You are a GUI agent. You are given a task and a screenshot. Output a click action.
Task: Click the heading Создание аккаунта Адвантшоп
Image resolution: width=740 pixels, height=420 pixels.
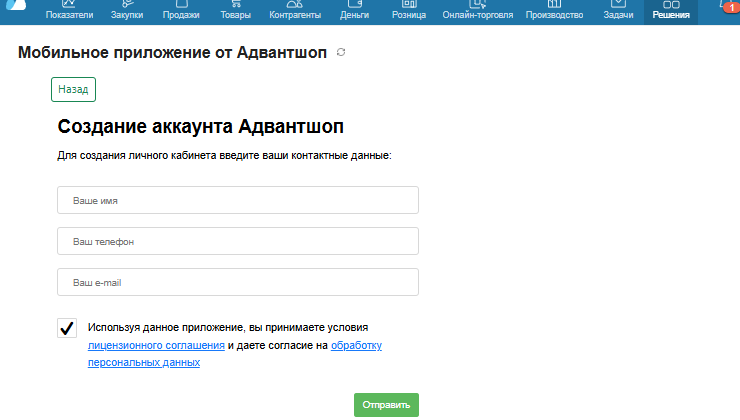point(201,126)
